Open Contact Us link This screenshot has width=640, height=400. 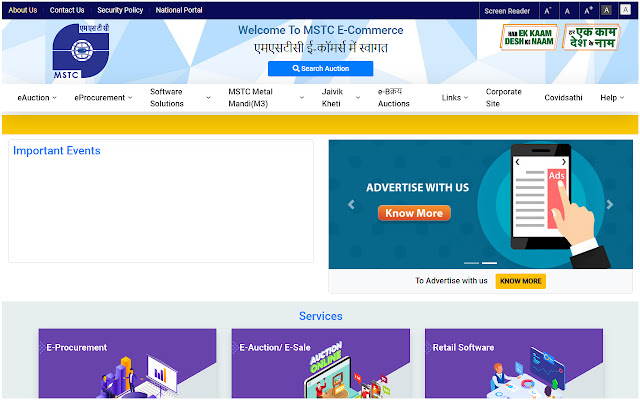coord(67,10)
